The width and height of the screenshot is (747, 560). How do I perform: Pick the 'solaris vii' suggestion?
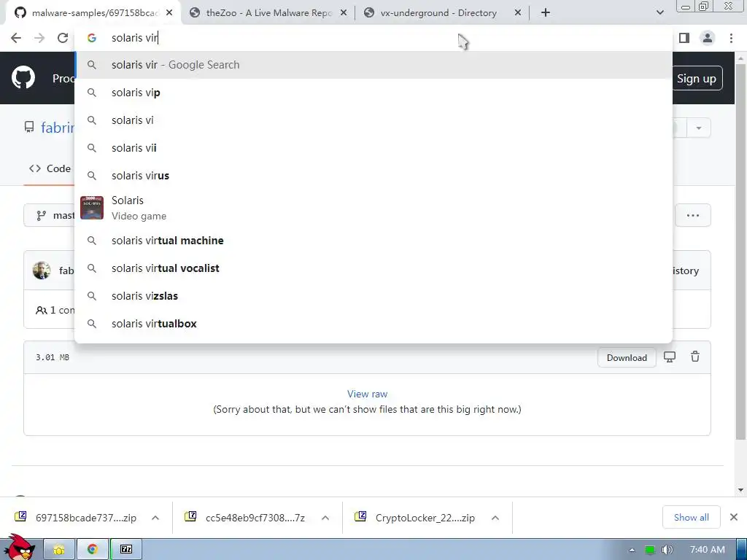(x=373, y=147)
